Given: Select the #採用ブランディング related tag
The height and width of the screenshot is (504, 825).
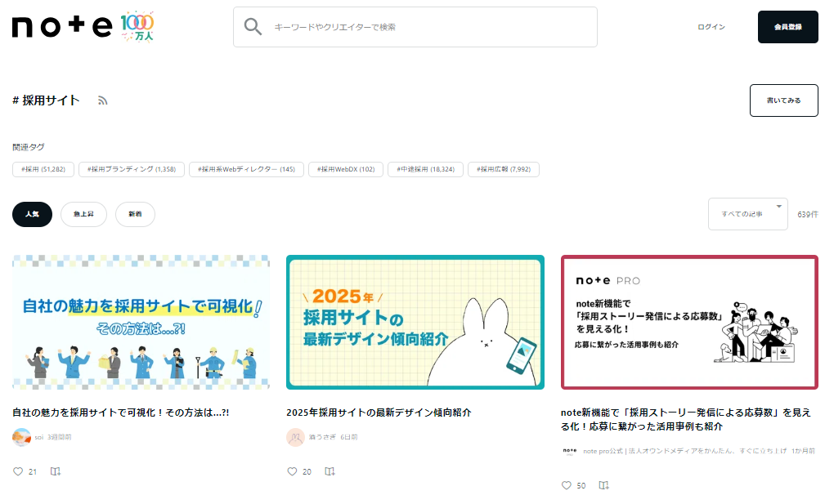Looking at the screenshot, I should click(132, 169).
